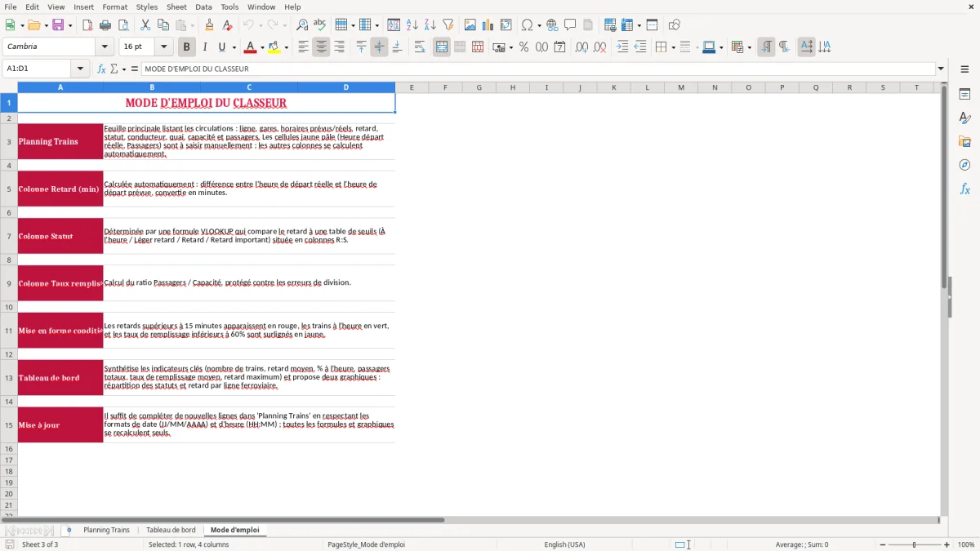
Task: Click the zoom out minus button
Action: coord(882,544)
